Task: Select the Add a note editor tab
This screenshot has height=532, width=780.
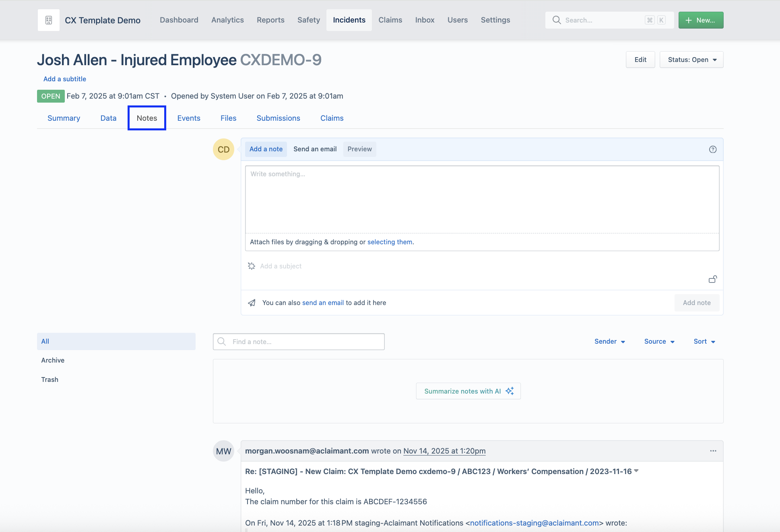Action: (x=266, y=149)
